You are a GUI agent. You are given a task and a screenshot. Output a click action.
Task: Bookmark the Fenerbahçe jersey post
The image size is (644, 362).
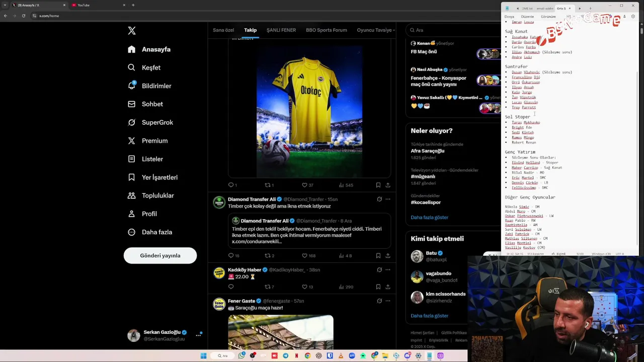(378, 185)
